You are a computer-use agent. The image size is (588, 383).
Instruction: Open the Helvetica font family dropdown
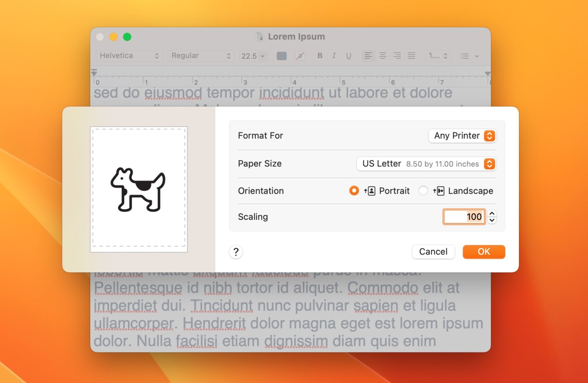tap(129, 56)
